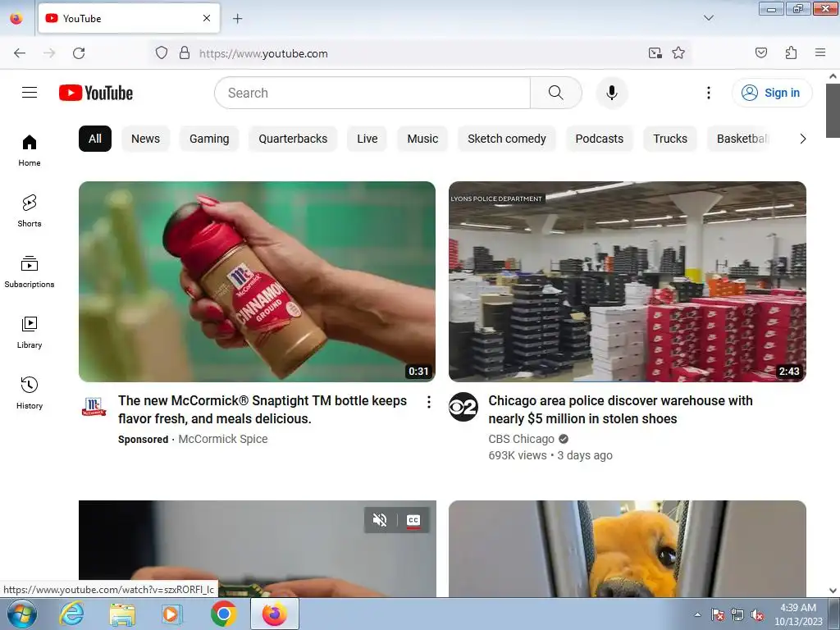The width and height of the screenshot is (840, 630).
Task: Select the News category chip
Action: 145,139
